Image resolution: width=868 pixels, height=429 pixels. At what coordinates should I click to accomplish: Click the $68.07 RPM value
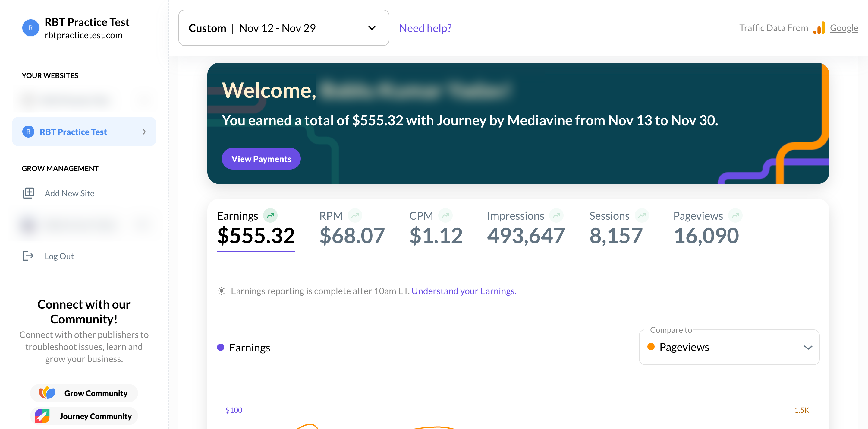click(352, 235)
